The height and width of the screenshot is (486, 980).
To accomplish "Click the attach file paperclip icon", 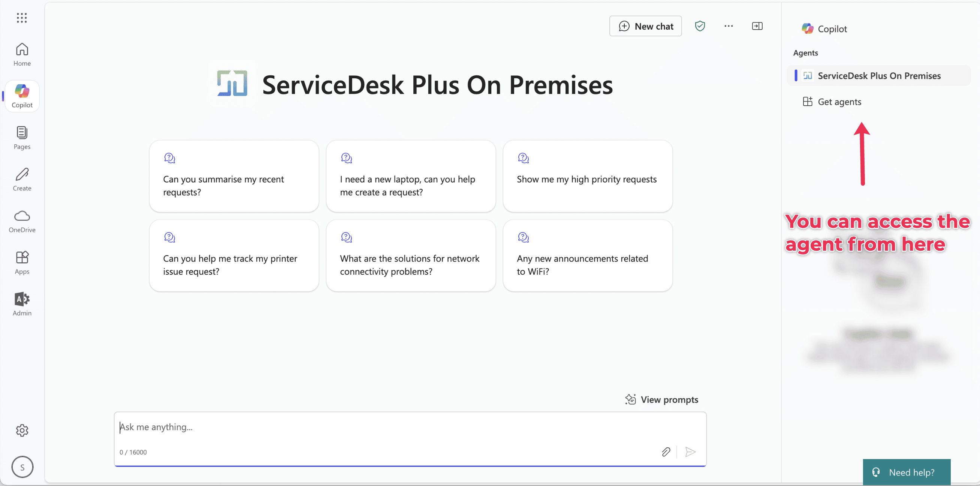I will point(666,452).
